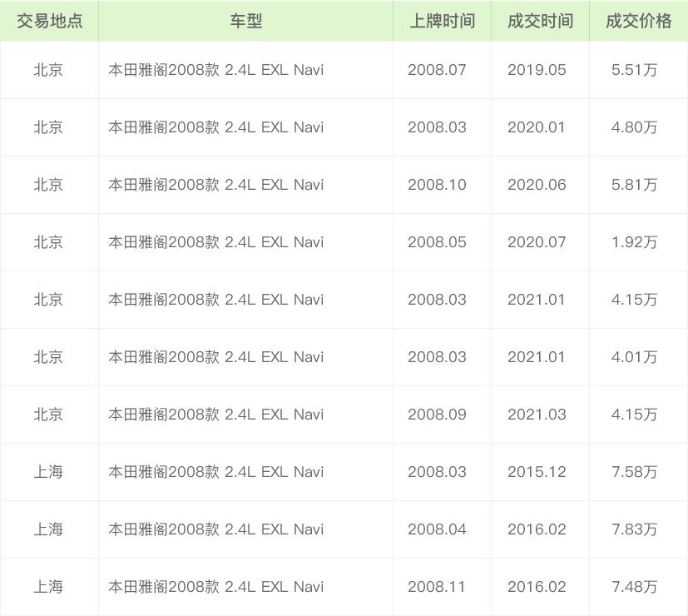Click 2016.02 in the 7.48万 row
The height and width of the screenshot is (616, 688).
coord(537,587)
